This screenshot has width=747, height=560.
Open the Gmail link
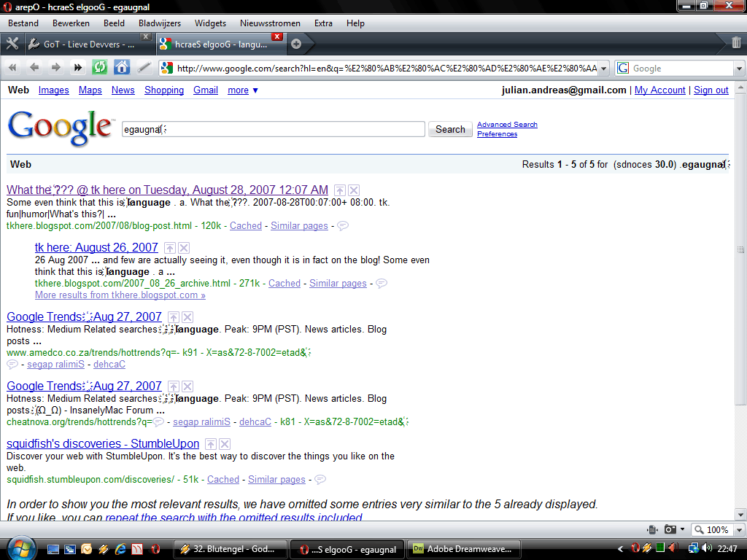coord(205,90)
